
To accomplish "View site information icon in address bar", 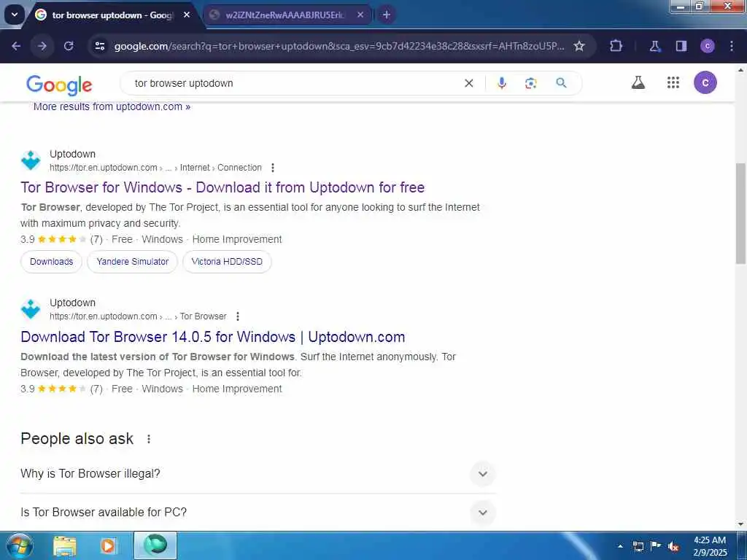I will coord(99,46).
